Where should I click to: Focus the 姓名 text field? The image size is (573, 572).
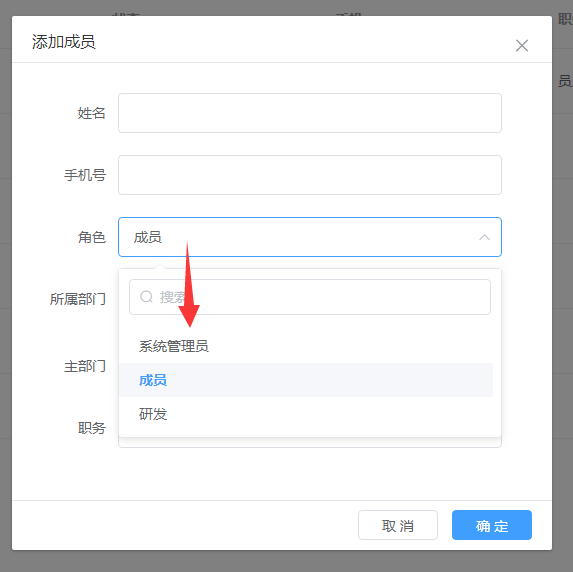coord(310,113)
